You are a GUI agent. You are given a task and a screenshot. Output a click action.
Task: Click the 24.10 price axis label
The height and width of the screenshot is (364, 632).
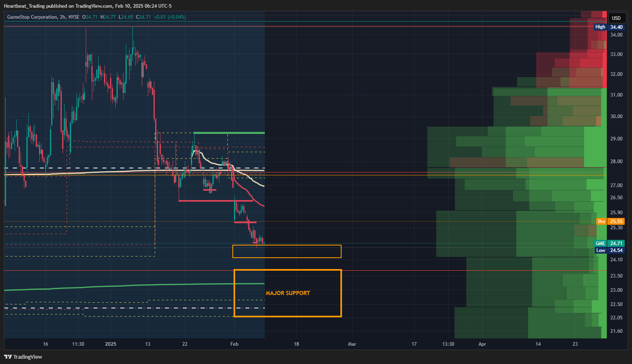(616, 260)
